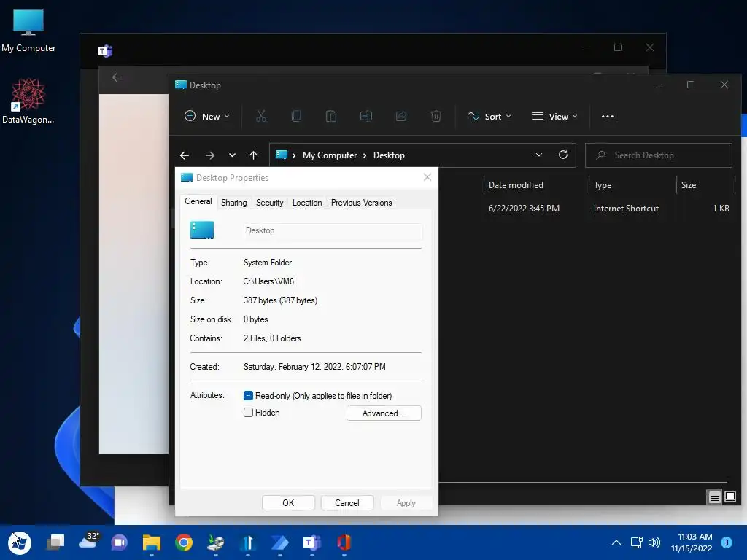Open Chat camera icon on taskbar
Viewport: 747px width, 560px height.
tap(119, 542)
